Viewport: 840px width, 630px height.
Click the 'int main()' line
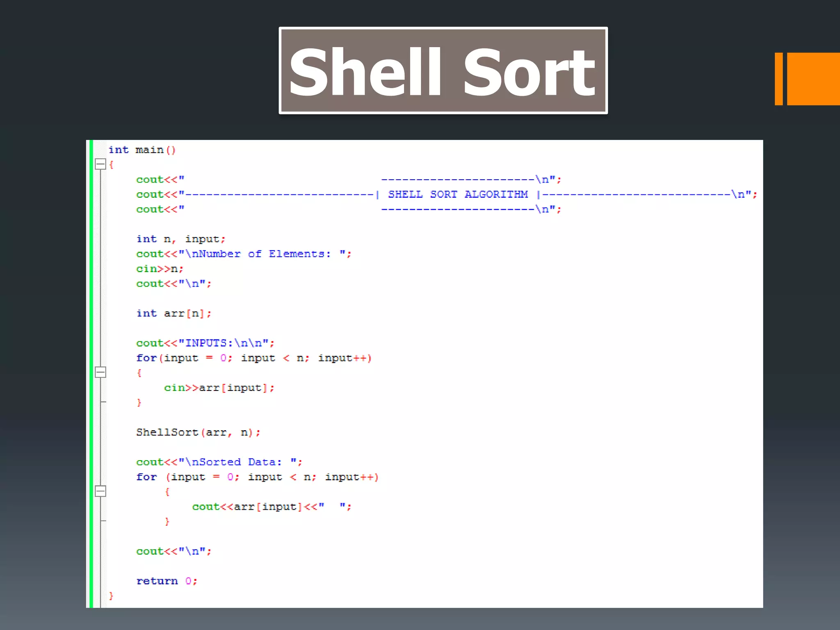[x=142, y=150]
